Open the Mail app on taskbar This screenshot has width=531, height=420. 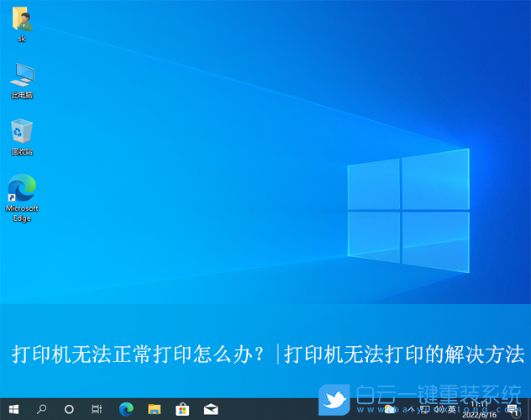(x=210, y=409)
